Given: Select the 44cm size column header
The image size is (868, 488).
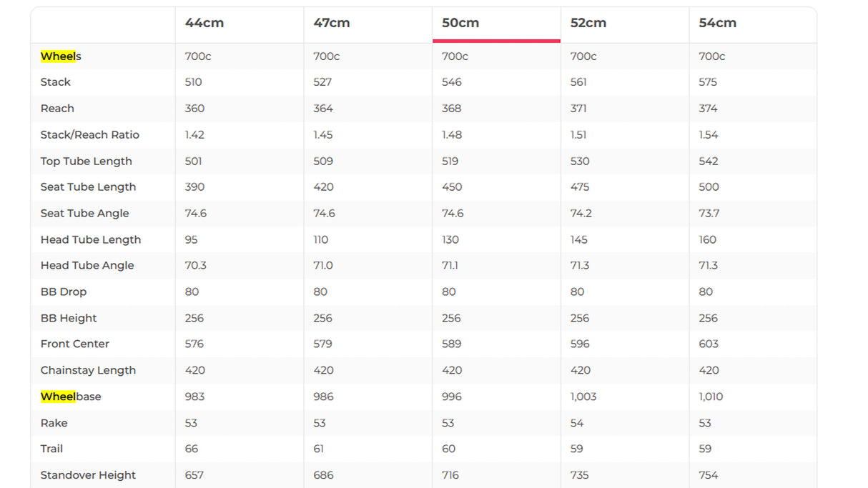Looking at the screenshot, I should pyautogui.click(x=204, y=23).
